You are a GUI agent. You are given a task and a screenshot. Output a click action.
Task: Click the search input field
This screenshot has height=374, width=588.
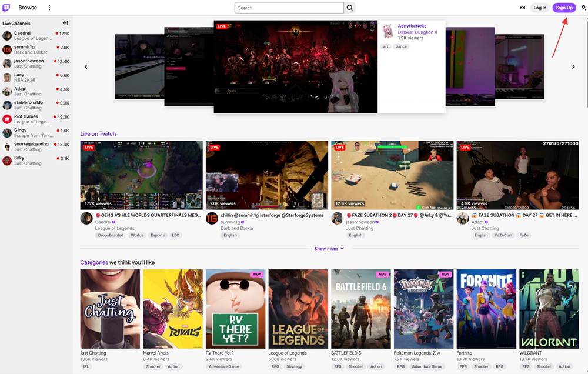pos(288,7)
